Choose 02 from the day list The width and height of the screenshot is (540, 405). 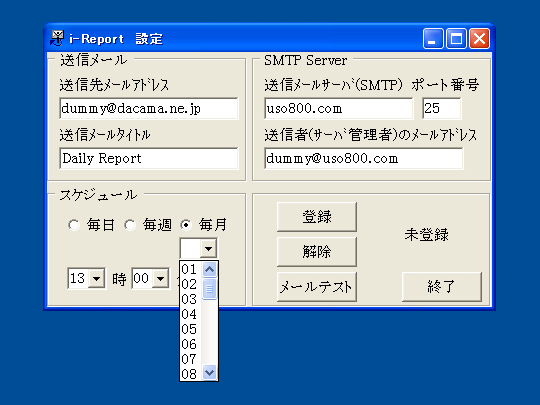(191, 284)
